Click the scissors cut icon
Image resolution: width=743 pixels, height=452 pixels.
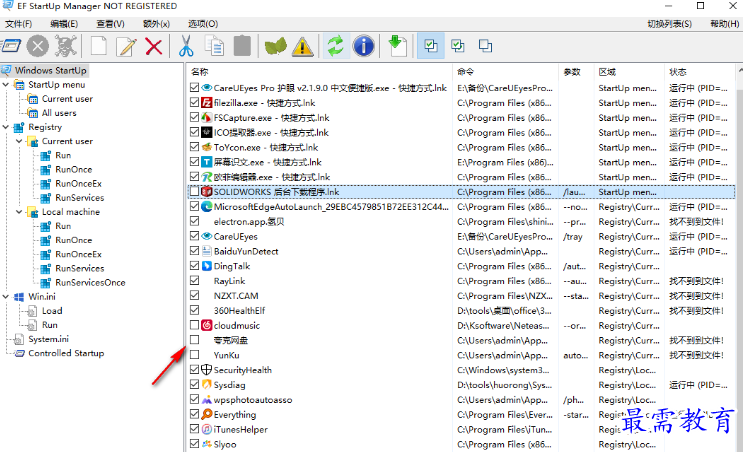(186, 46)
